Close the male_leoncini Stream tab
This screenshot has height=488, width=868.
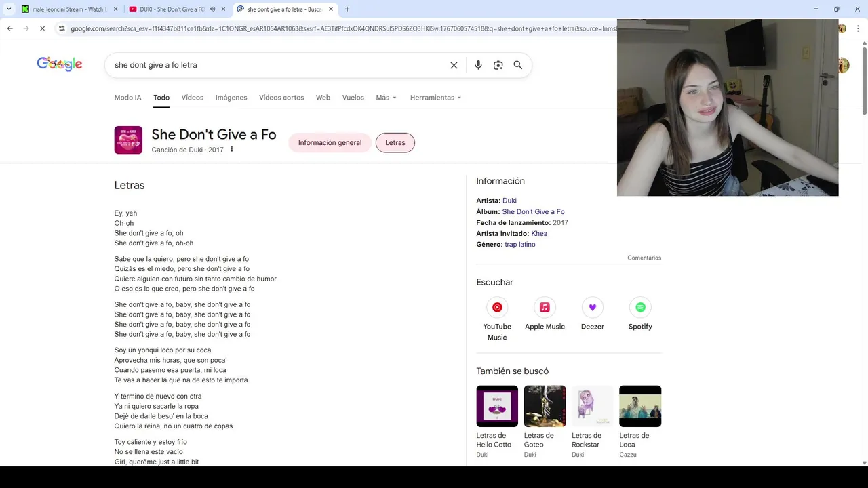tap(116, 9)
